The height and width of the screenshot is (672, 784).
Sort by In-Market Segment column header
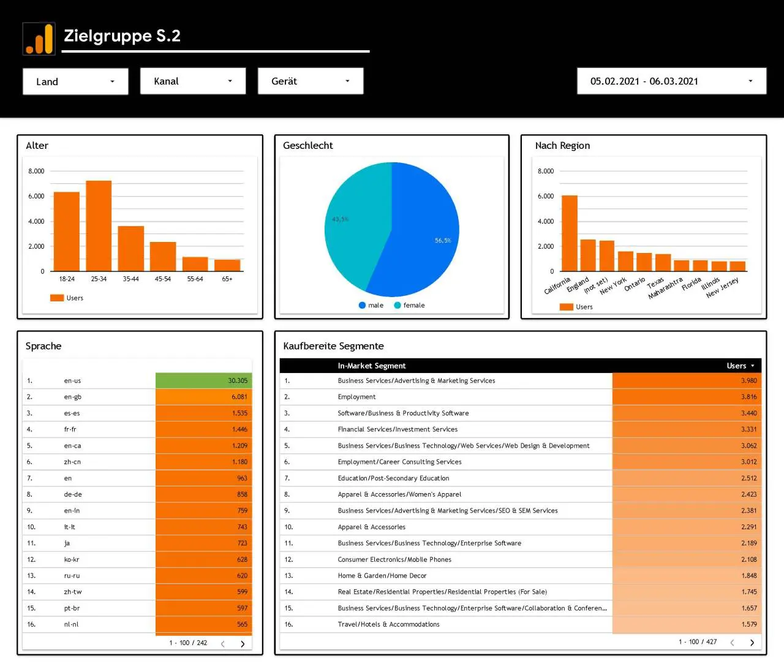[371, 366]
